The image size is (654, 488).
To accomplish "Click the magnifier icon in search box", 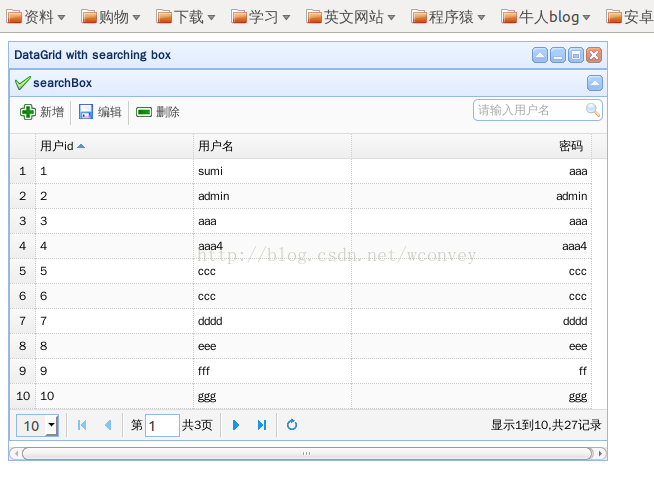I will [x=593, y=110].
